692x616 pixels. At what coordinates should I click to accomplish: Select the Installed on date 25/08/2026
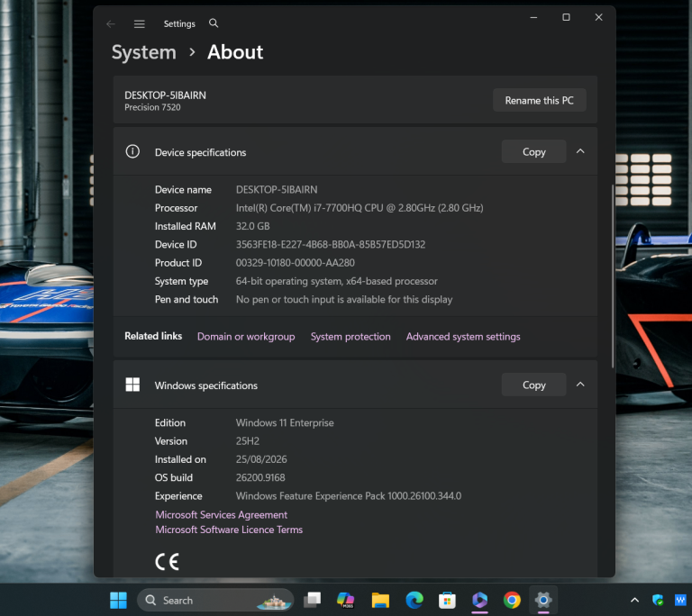[x=261, y=459]
